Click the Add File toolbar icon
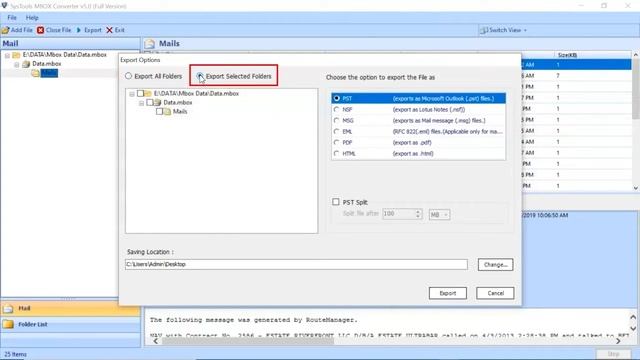This screenshot has width=640, height=360. point(5,30)
